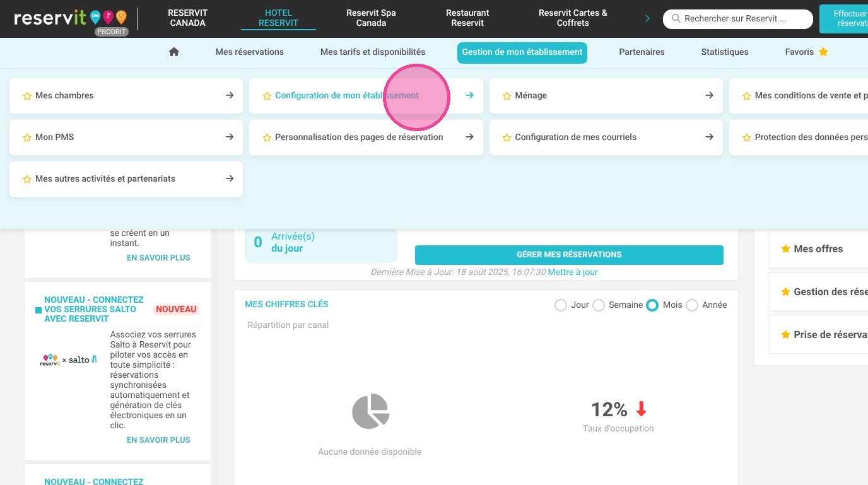Click arrow on Mes autres activités card

[x=230, y=178]
